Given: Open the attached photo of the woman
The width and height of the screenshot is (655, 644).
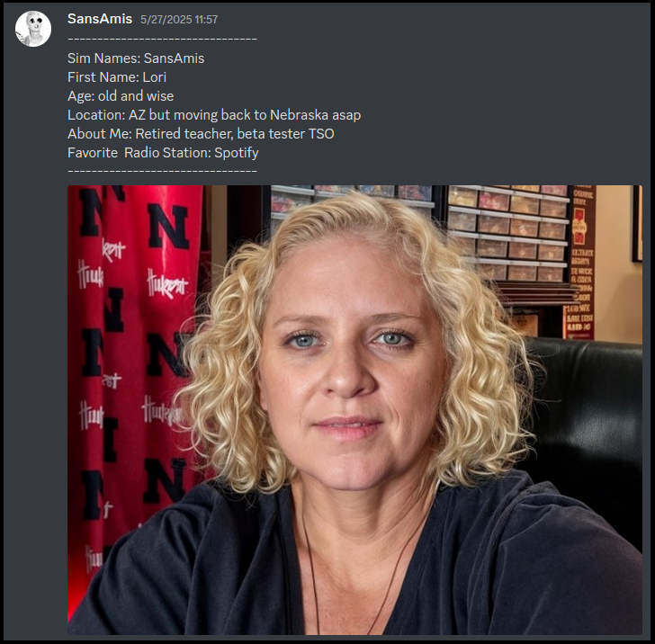Looking at the screenshot, I should coord(354,410).
